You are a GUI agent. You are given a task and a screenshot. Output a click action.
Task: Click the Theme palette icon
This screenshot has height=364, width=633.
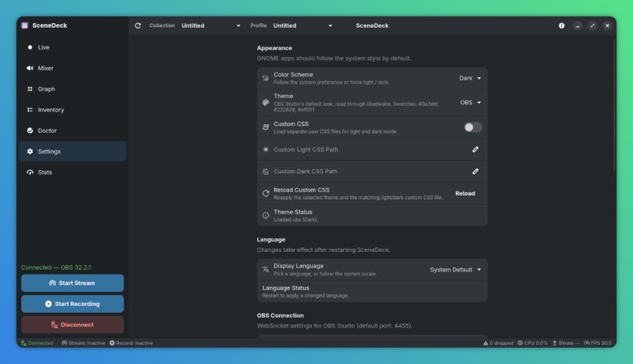266,103
